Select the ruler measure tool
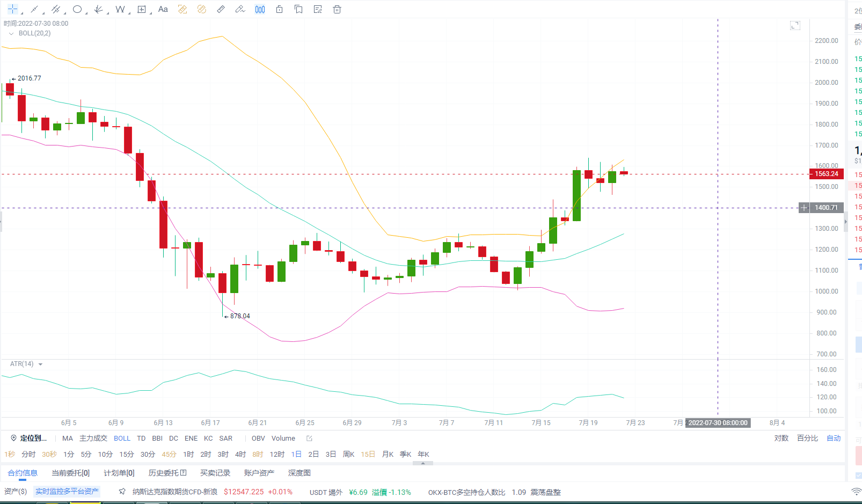The image size is (862, 504). coord(221,9)
